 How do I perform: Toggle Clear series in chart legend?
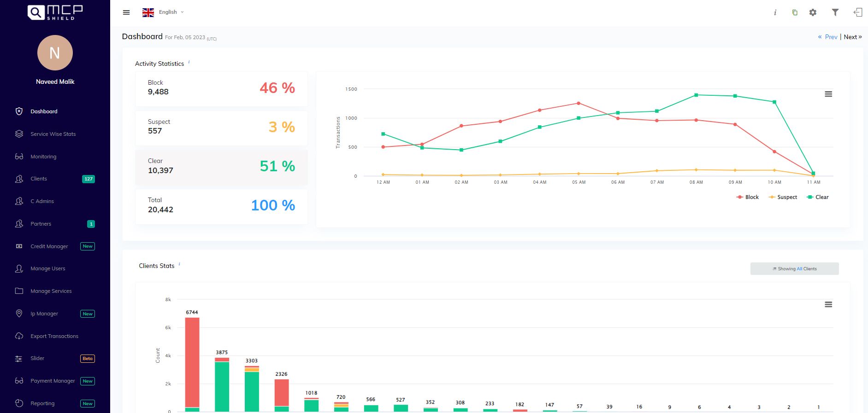tap(818, 197)
